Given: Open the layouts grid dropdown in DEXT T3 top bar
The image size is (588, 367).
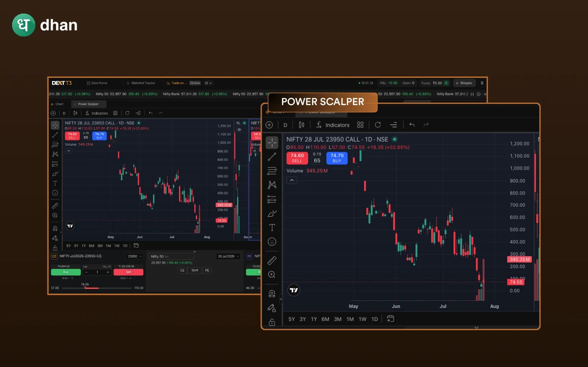Looking at the screenshot, I should coord(208,83).
